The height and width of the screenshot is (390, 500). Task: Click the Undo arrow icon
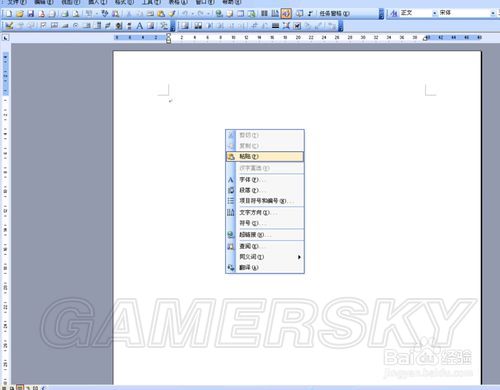click(184, 14)
